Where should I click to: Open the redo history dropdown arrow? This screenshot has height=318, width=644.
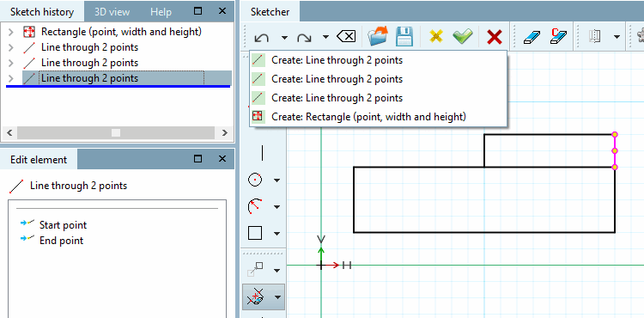(325, 38)
